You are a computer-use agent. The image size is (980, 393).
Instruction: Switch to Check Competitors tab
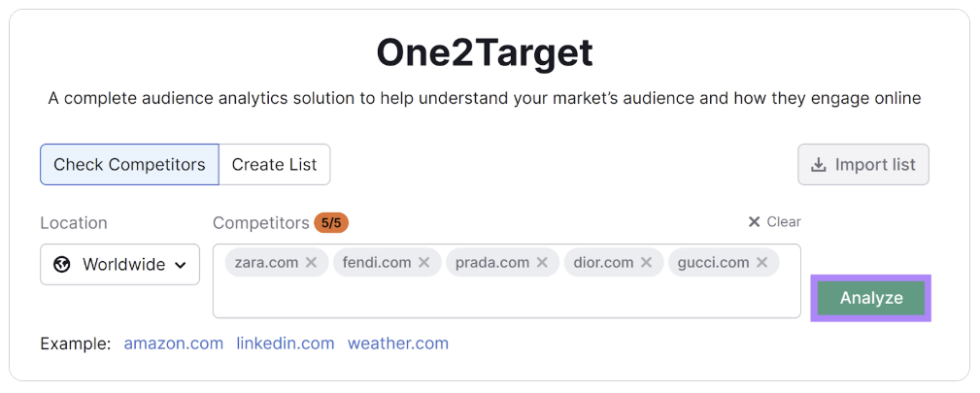click(129, 164)
